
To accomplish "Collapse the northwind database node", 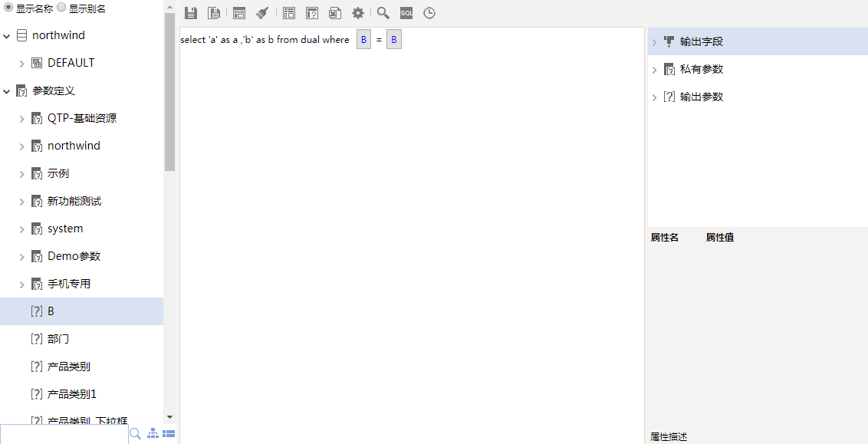I will tap(7, 36).
